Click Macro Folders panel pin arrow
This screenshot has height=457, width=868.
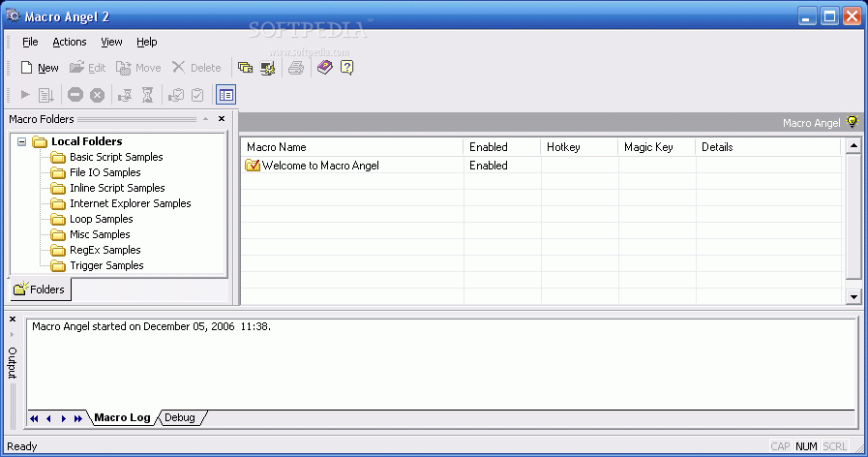point(205,118)
